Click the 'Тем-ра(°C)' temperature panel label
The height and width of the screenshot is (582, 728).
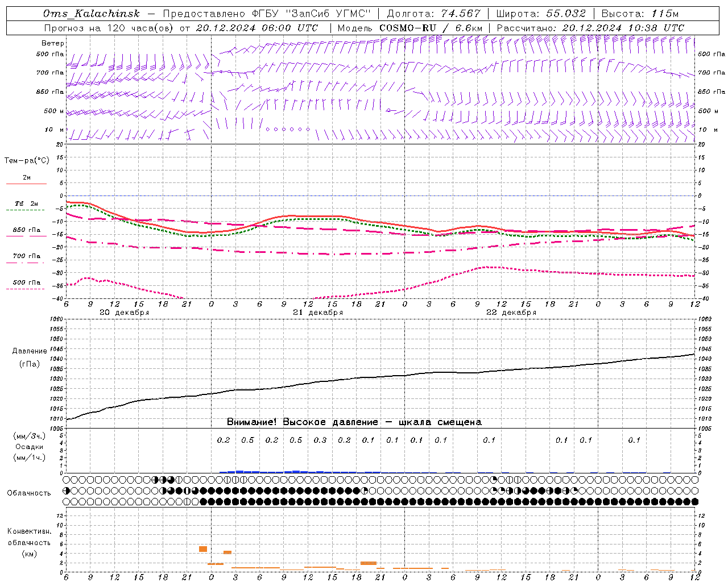pyautogui.click(x=27, y=161)
